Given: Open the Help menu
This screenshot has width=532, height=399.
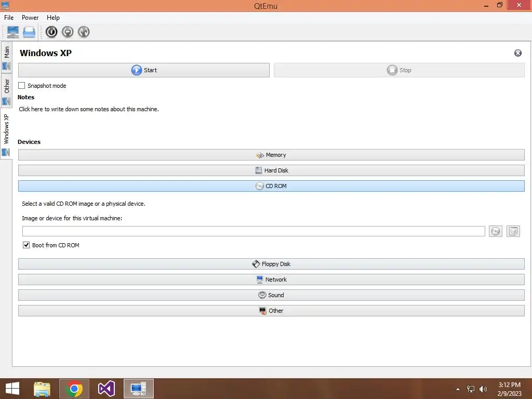Looking at the screenshot, I should (53, 18).
